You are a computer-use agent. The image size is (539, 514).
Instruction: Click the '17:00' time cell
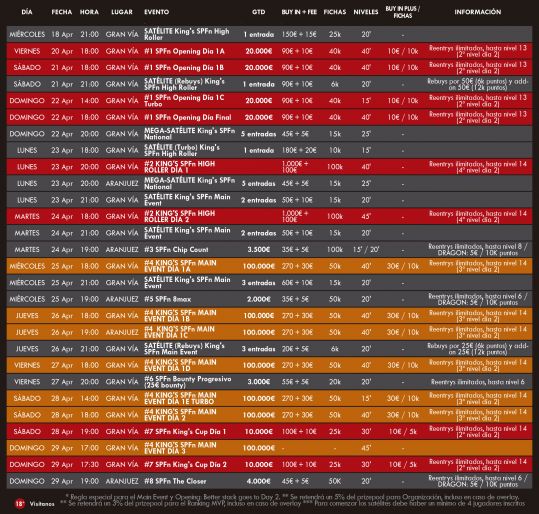(x=90, y=448)
